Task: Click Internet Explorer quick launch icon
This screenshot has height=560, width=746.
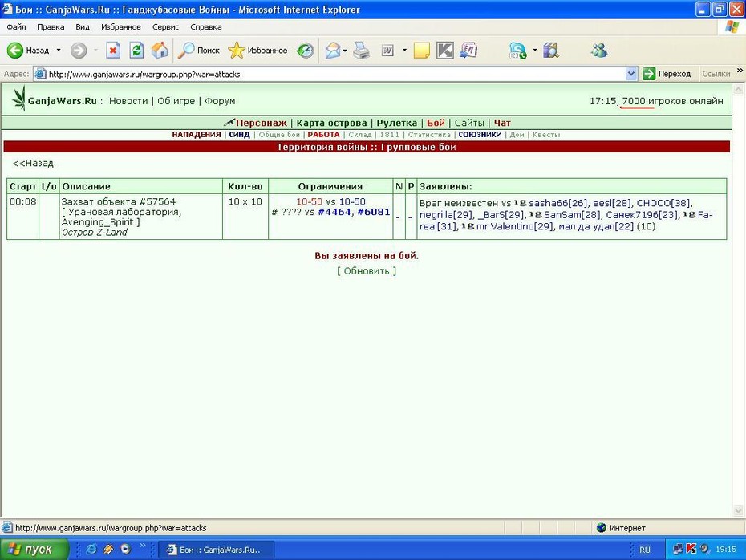Action: pos(91,549)
